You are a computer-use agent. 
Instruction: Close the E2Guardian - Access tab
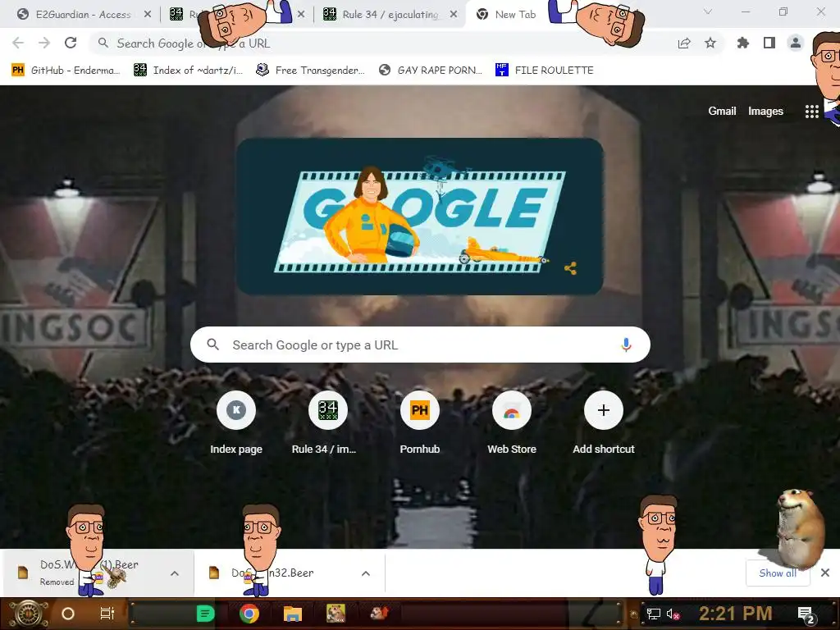point(148,15)
